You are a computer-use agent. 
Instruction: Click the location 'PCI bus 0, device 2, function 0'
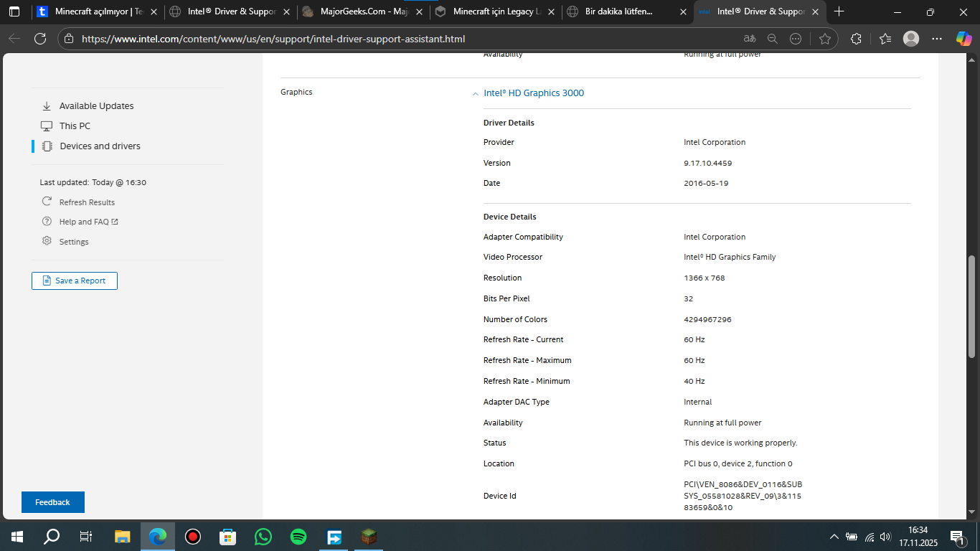[x=738, y=464]
